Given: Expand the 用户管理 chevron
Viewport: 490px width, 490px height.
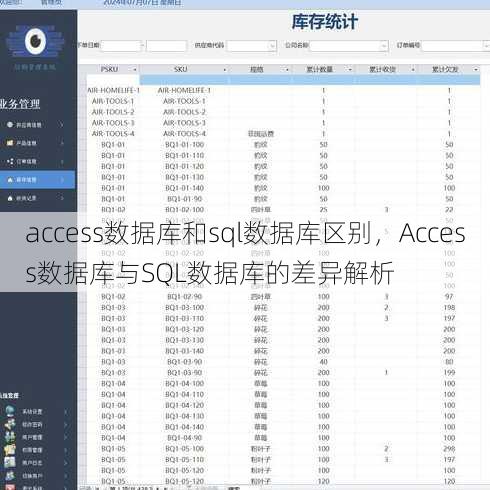Looking at the screenshot, I should click(65, 437).
